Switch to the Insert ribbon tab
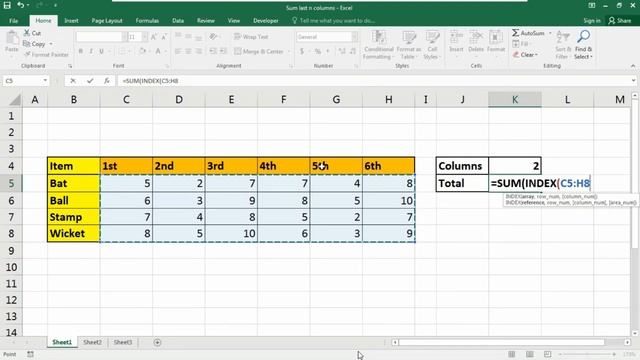Viewport: 640px width, 360px height. [x=71, y=20]
